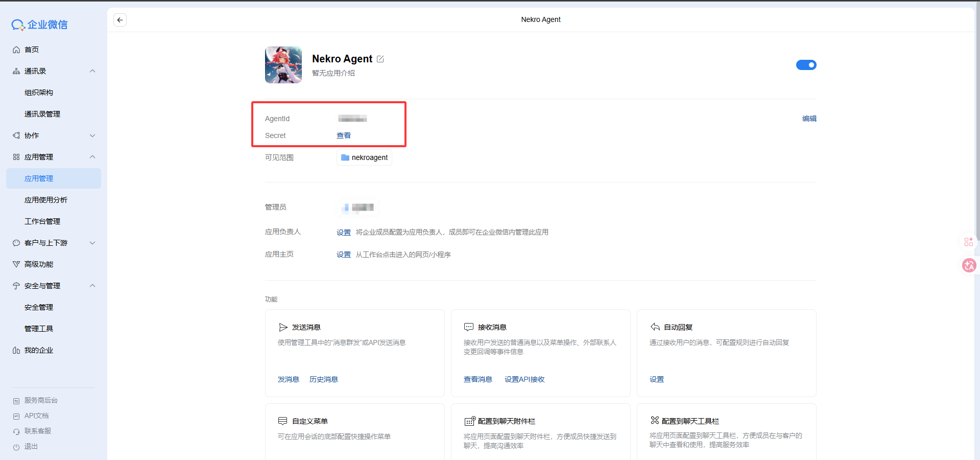Expand the 协作 sidebar section
This screenshot has width=980, height=460.
[92, 135]
